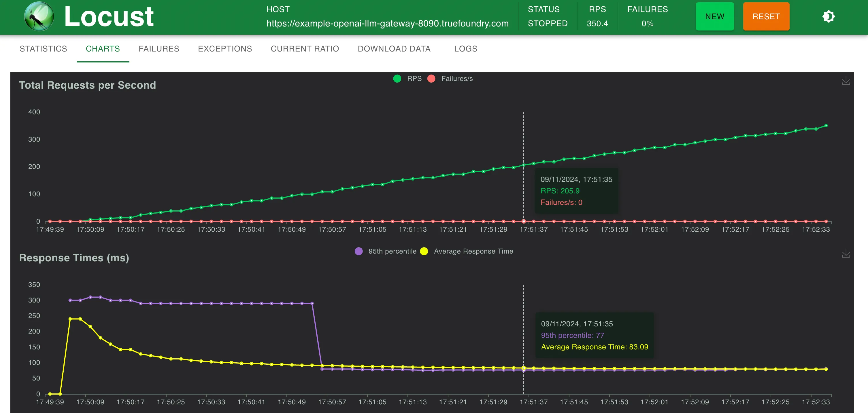Click purple 95th percentile legend dot

click(358, 251)
